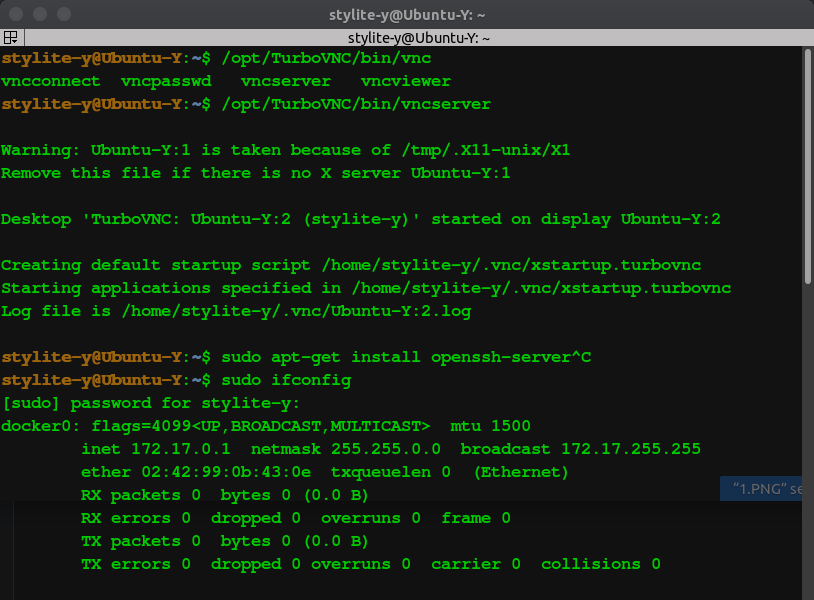Click the text 'vncpasswd' in listing
This screenshot has width=814, height=600.
(x=166, y=81)
